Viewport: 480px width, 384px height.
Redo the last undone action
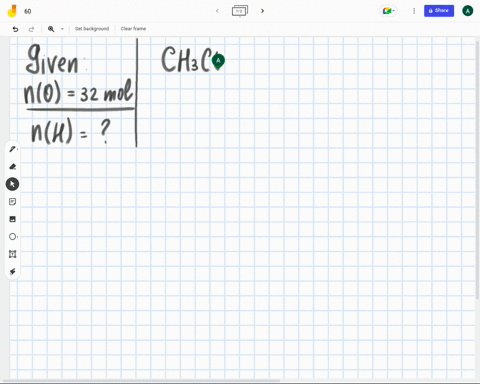[x=31, y=29]
